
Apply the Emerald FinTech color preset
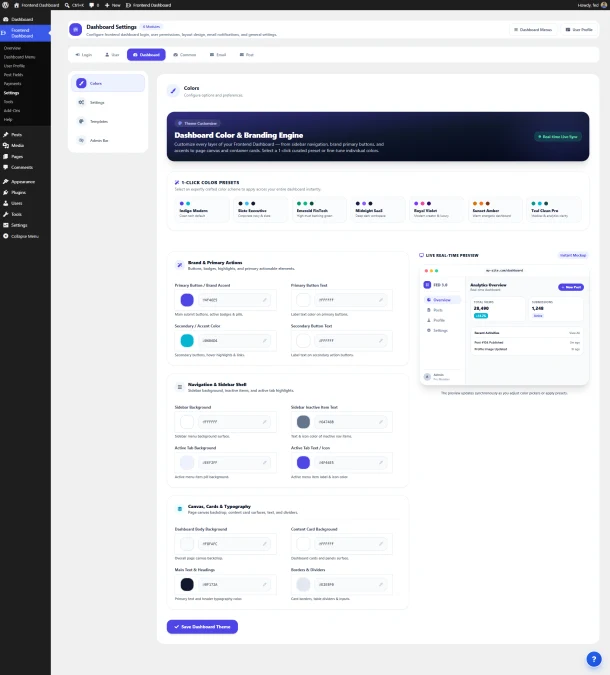point(319,210)
